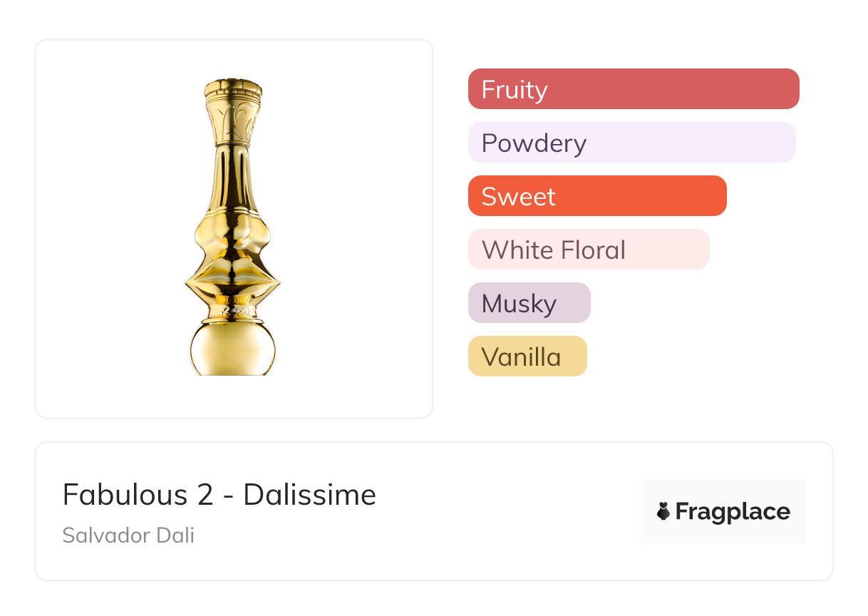Select the lavender Powdery accord bar
The image size is (868, 616).
point(631,143)
